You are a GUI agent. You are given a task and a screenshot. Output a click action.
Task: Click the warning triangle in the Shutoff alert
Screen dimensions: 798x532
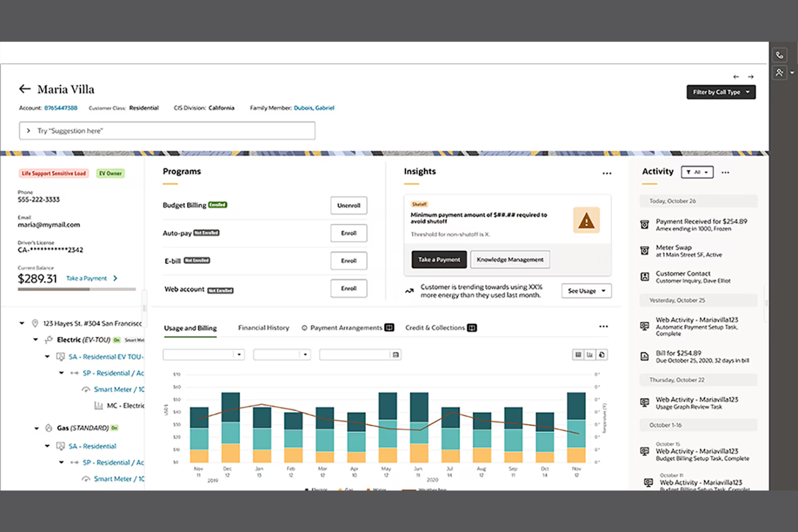586,220
